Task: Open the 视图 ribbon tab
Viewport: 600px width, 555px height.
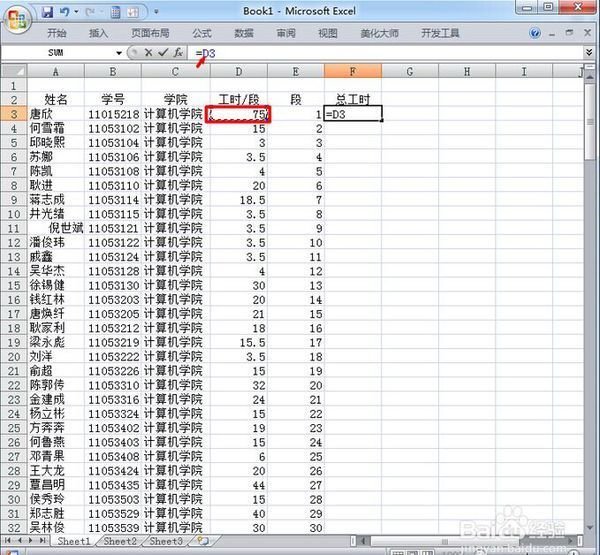Action: (x=328, y=33)
